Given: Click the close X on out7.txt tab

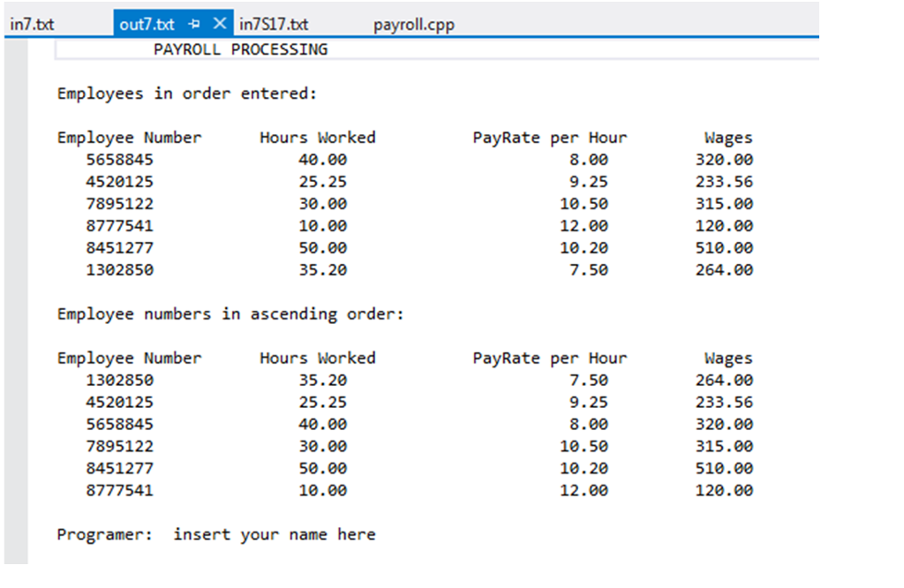Looking at the screenshot, I should tap(218, 23).
